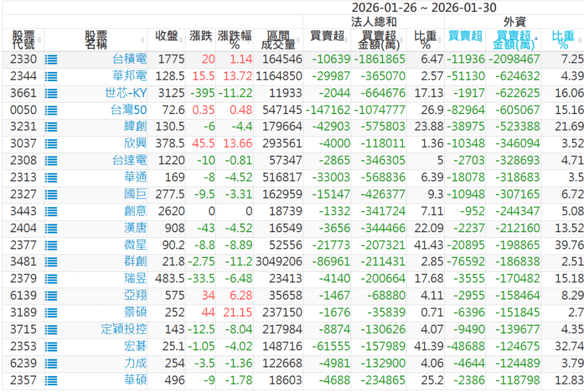Viewport: 584px width, 392px height.
Task: Click the list icon beside 台積電
Action: pos(51,59)
